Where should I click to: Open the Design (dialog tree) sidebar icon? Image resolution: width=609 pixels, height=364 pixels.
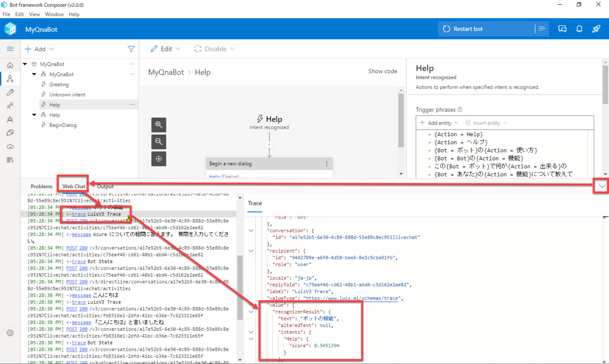[10, 79]
